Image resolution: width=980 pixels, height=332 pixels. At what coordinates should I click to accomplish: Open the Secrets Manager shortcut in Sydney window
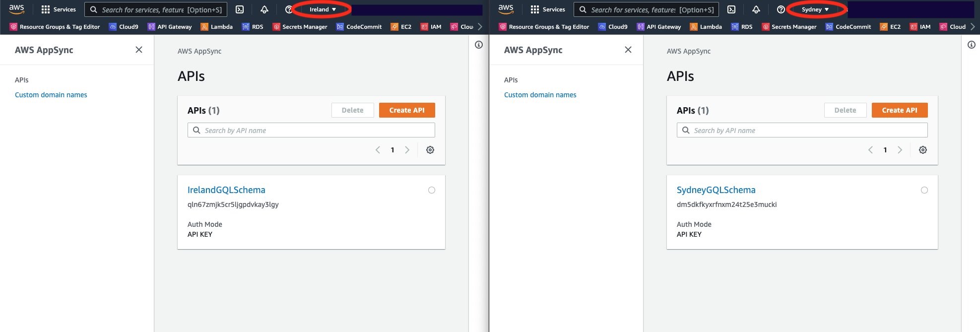point(789,27)
